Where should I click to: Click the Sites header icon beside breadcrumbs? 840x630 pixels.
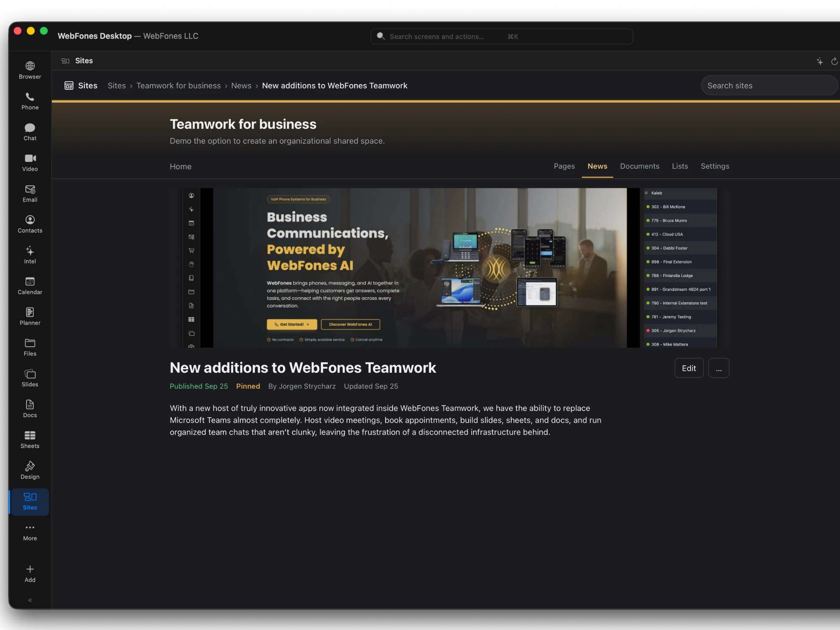(x=69, y=86)
